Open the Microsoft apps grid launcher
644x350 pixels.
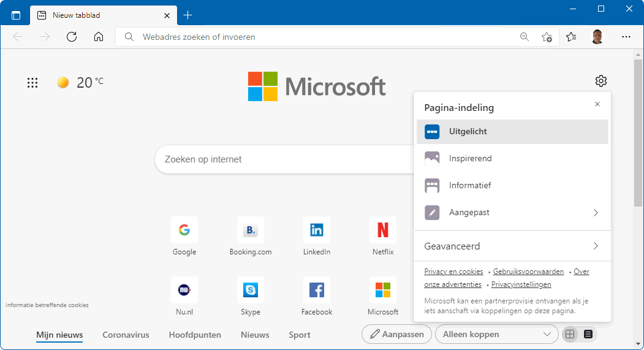(x=32, y=83)
